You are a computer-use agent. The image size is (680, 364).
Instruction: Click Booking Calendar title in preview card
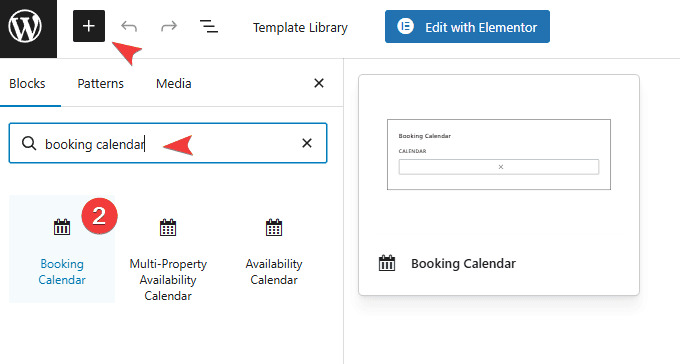point(463,264)
